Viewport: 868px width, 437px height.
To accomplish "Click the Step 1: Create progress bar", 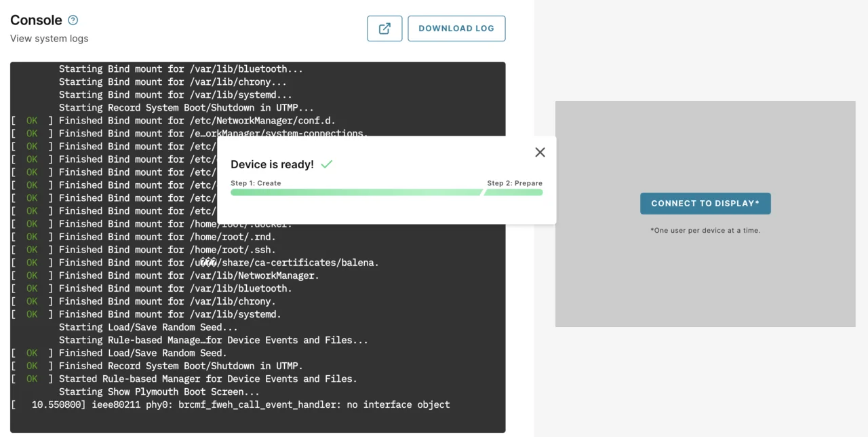I will [355, 193].
